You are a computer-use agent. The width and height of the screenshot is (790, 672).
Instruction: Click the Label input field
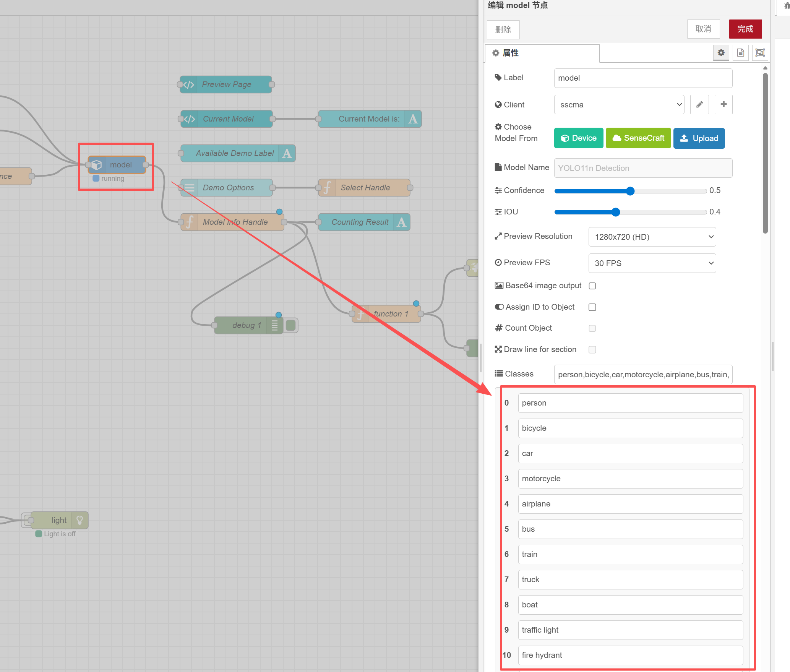point(643,78)
